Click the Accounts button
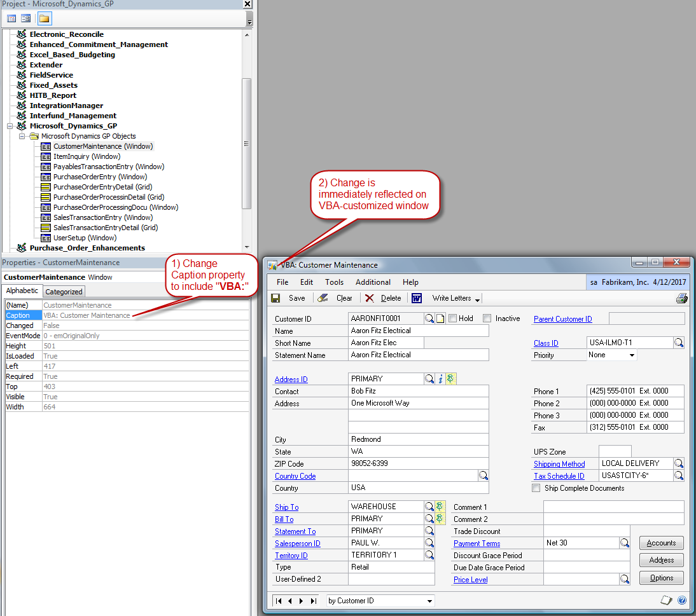696x616 pixels. (x=662, y=543)
